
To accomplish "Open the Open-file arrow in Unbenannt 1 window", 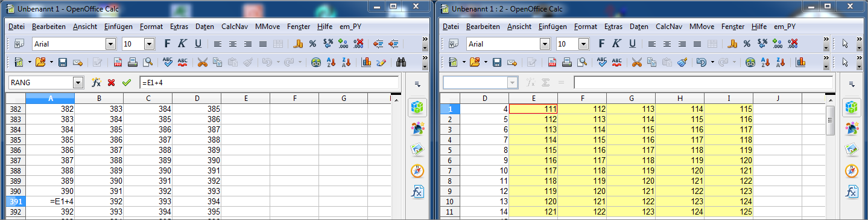I will click(x=51, y=62).
